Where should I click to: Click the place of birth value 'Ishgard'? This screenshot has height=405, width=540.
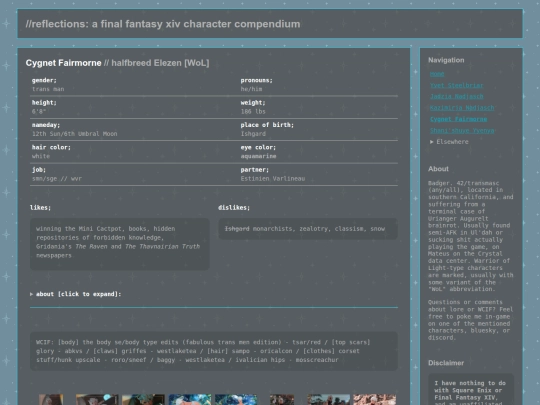click(x=253, y=134)
